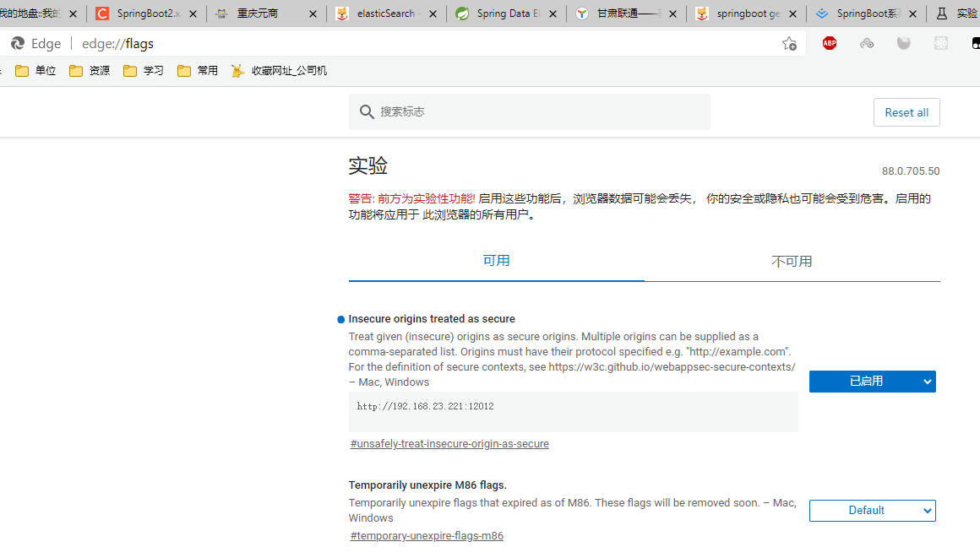Focus the 搜索标志 search field
Image resolution: width=980 pixels, height=558 pixels.
[x=530, y=111]
